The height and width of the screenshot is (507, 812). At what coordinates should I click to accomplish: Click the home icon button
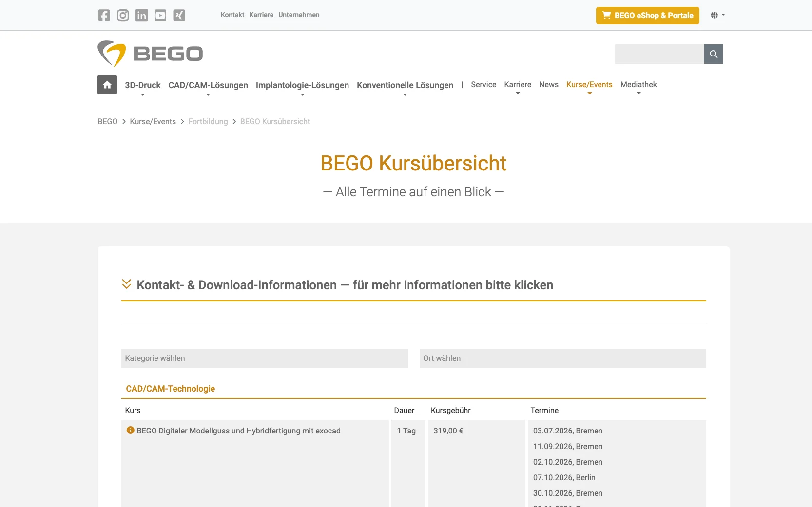(107, 85)
